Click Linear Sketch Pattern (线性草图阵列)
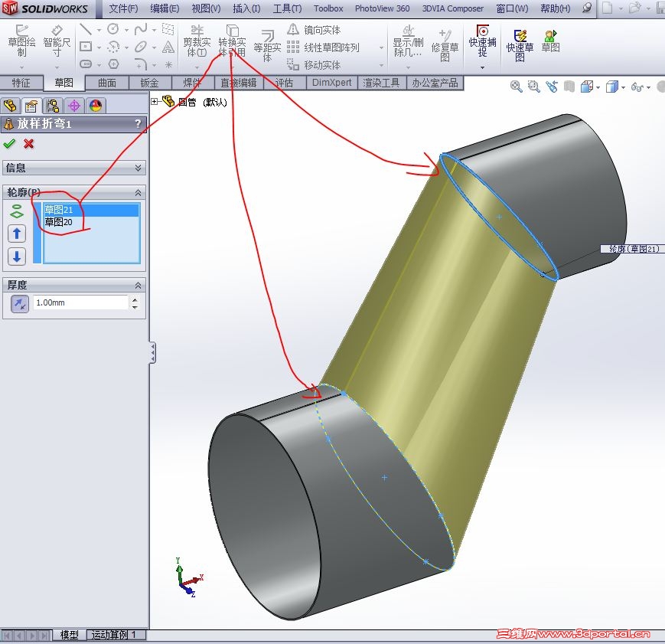Viewport: 665px width, 644px height. tap(323, 47)
